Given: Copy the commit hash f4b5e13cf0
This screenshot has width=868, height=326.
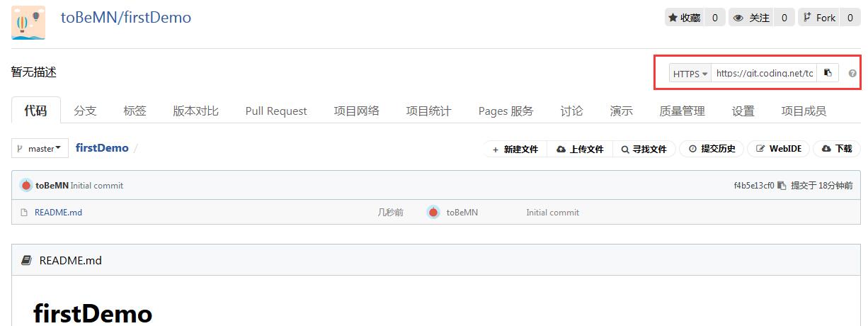Looking at the screenshot, I should (782, 186).
